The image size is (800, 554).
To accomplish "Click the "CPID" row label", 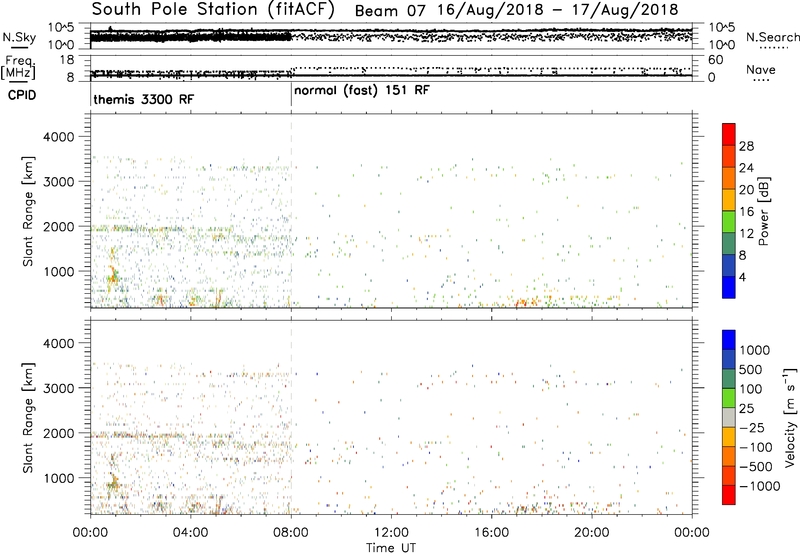I will point(22,95).
